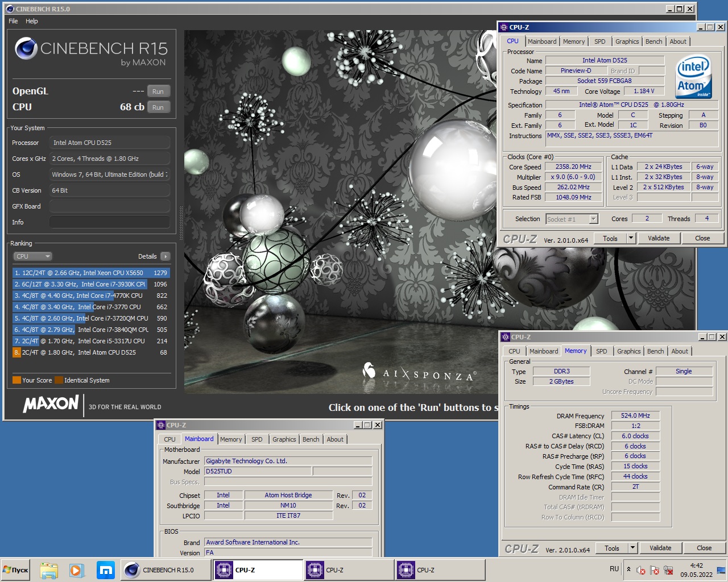Click the DRAM Frequency value 524.0 MHz

tap(635, 415)
